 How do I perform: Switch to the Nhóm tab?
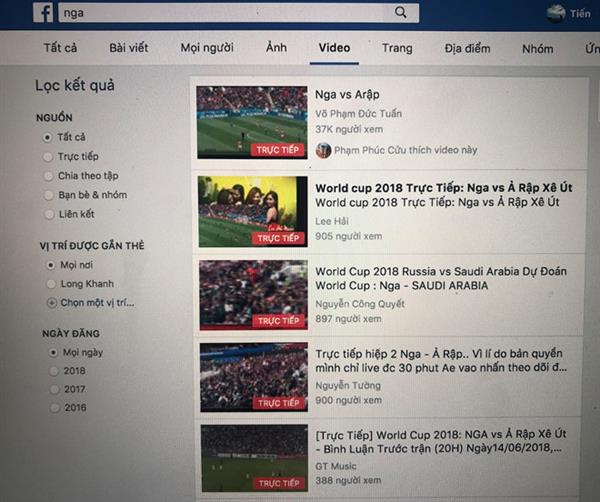pos(538,49)
